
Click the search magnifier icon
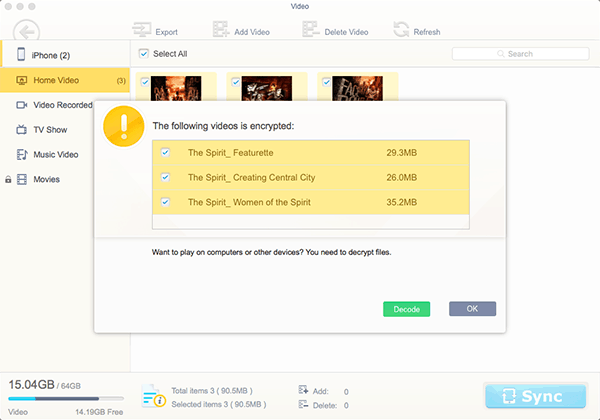[501, 54]
